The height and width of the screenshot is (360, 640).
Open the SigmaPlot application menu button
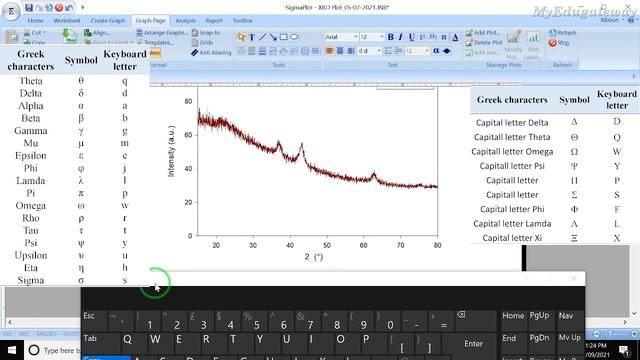coord(11,11)
